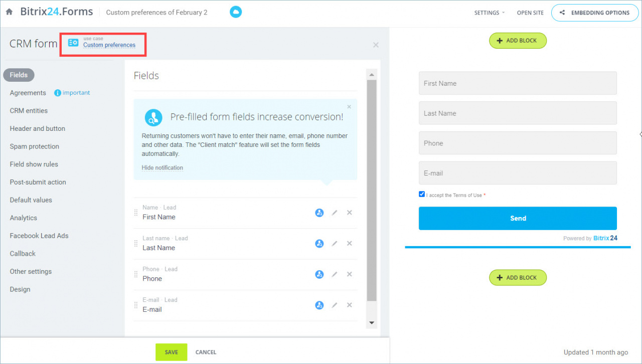Open the Header and button section
The image size is (642, 364).
pos(38,129)
